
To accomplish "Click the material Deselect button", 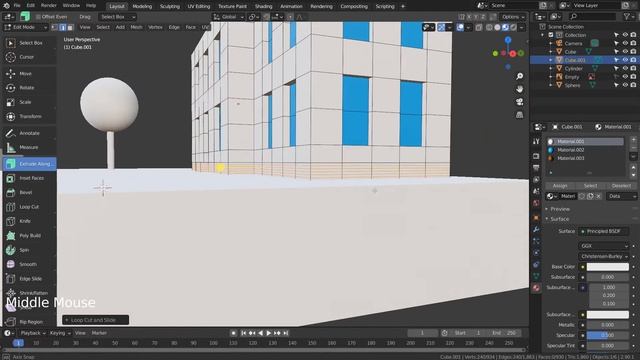I will tap(621, 186).
